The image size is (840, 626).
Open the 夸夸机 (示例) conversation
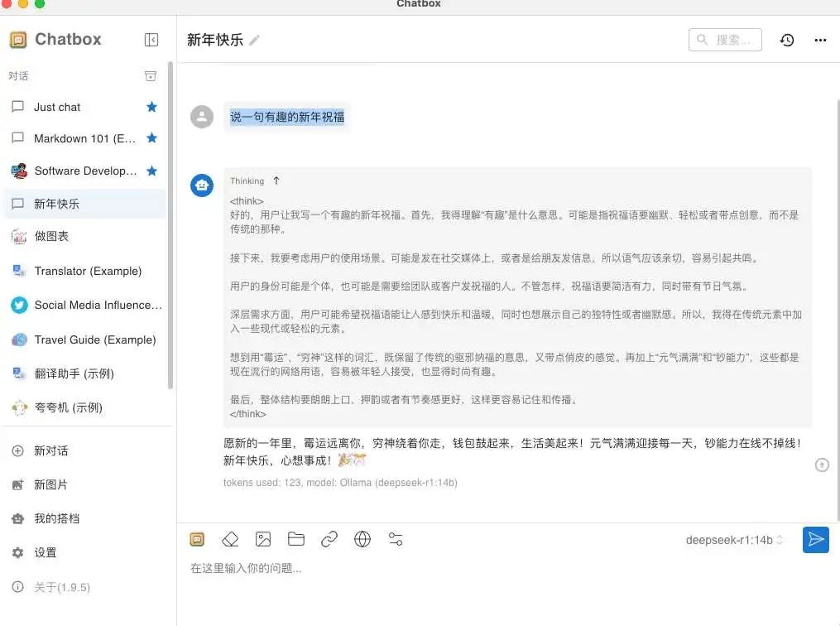click(x=84, y=407)
